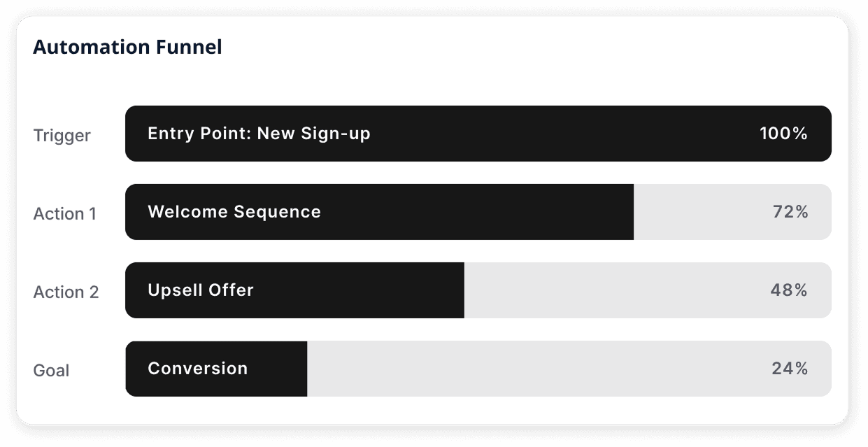
Task: Click the Action 2 row label
Action: 66,292
